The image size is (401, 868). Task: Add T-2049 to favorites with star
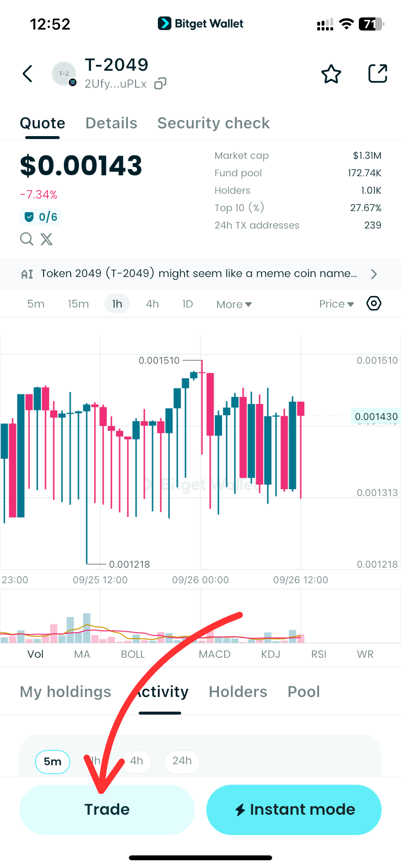(x=331, y=74)
